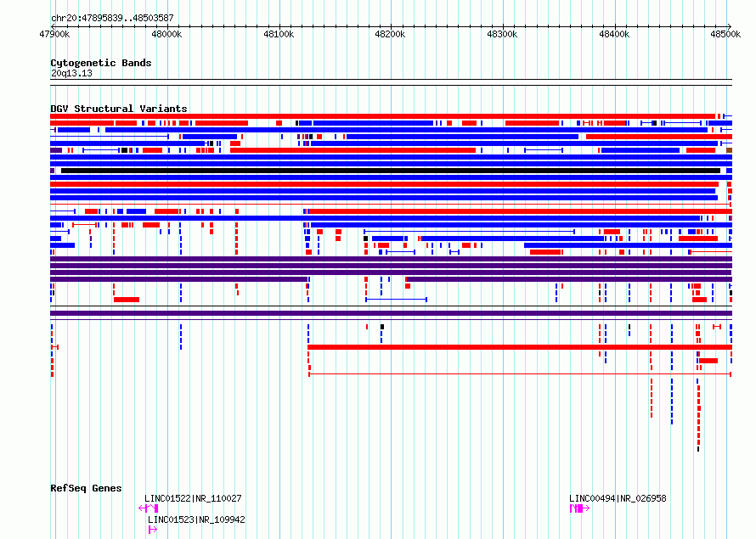Click the 48100k ruler tick label

pos(279,34)
